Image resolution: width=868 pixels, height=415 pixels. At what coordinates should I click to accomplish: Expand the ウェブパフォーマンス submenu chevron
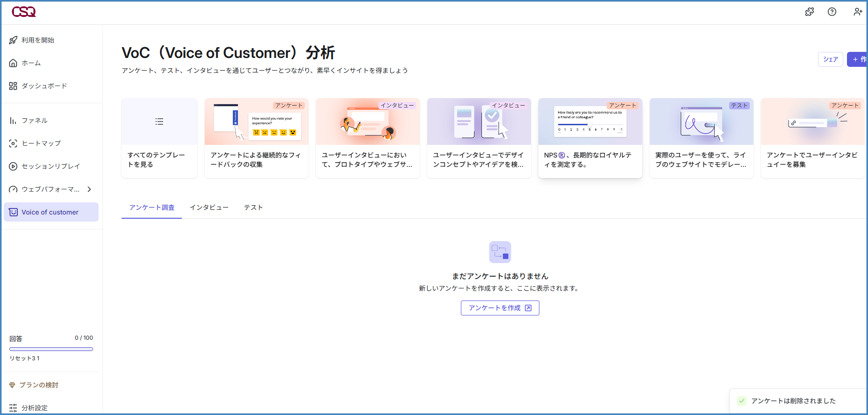point(89,189)
